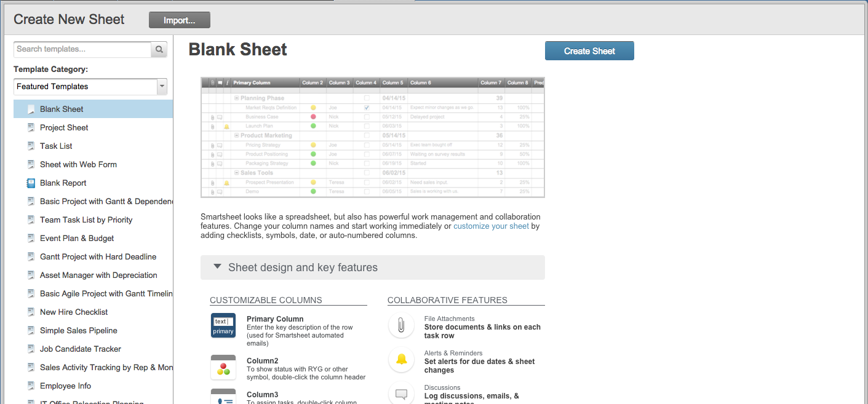
Task: Click the Asset Manager with Depreciation icon
Action: (x=31, y=275)
